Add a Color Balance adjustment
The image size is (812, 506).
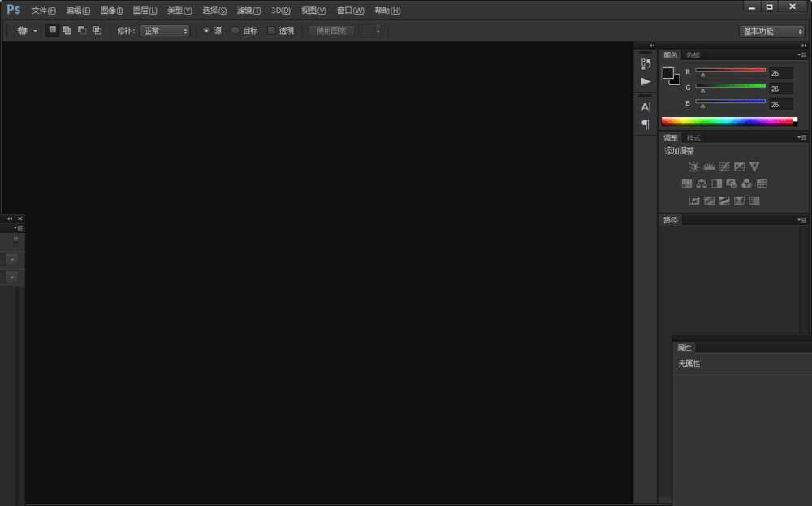[702, 184]
